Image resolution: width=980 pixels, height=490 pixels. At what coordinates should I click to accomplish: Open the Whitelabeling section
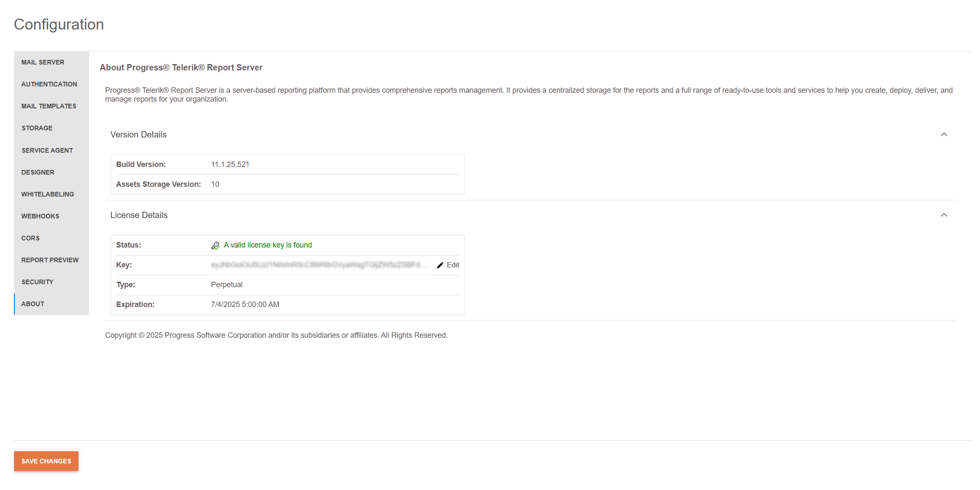(x=47, y=194)
